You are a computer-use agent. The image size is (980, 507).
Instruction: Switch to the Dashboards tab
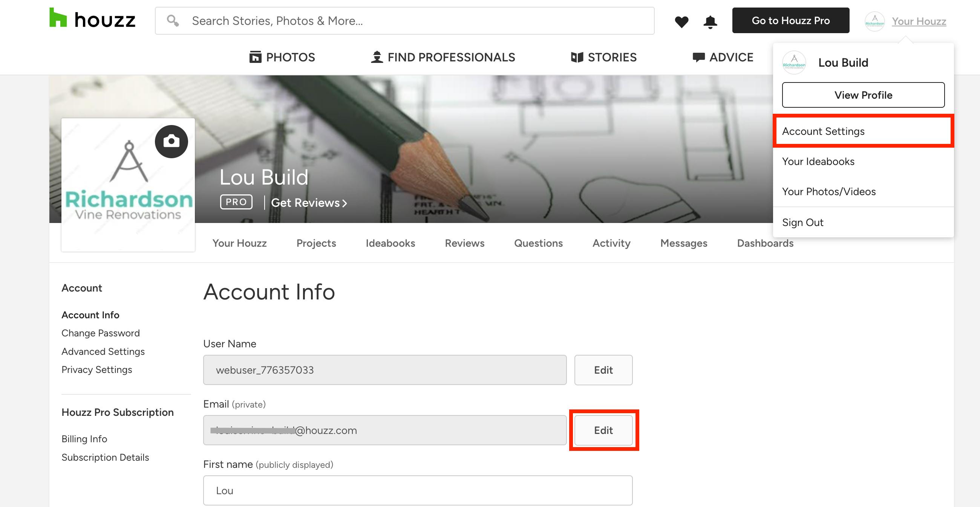pos(765,243)
